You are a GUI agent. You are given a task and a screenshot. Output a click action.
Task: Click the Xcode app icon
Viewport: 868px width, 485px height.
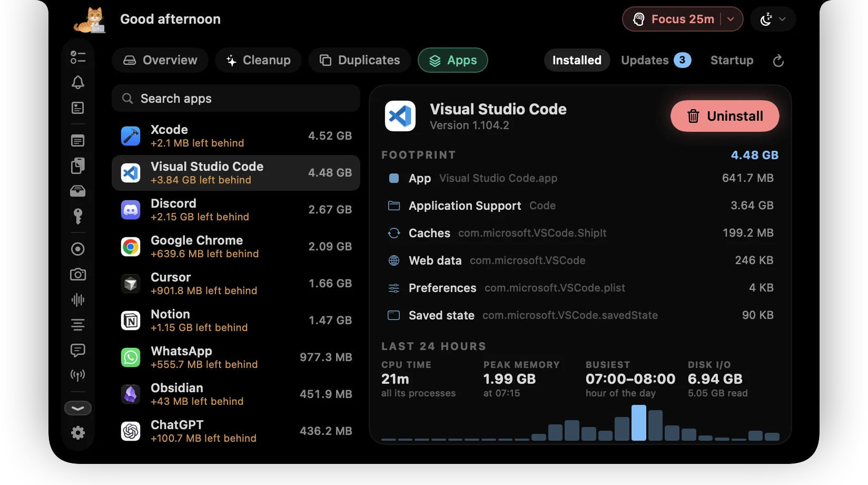[131, 136]
